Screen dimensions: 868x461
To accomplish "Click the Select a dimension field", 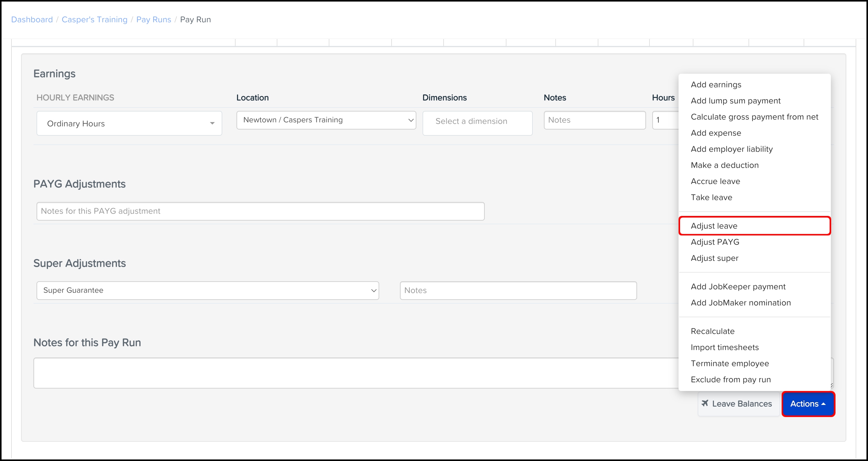I will 477,121.
